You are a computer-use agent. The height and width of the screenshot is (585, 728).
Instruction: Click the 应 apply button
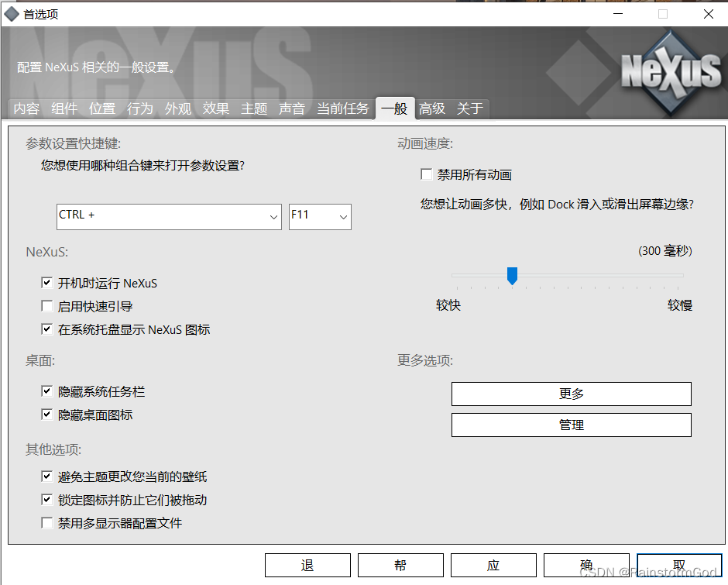[493, 565]
